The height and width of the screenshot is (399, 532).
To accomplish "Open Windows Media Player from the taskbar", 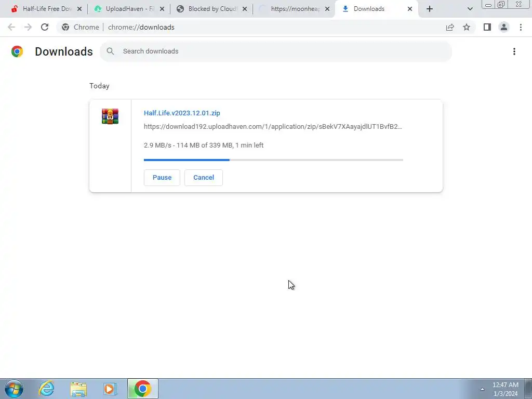I will (110, 389).
